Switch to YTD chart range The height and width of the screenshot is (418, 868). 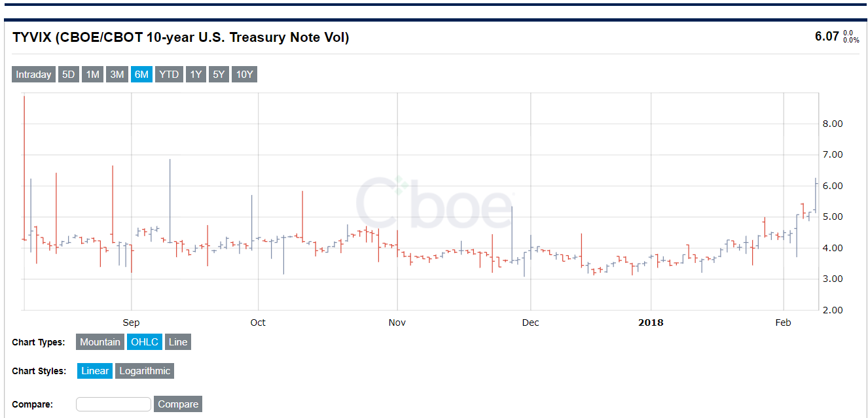pos(169,75)
